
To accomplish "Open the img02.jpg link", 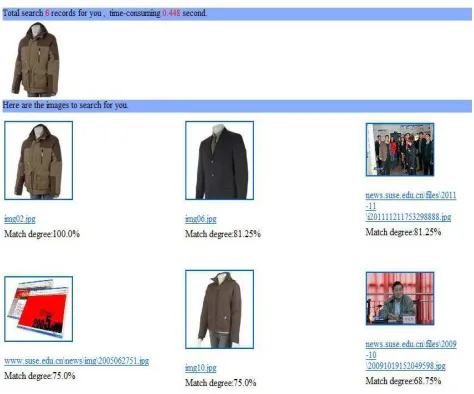I will click(x=20, y=219).
